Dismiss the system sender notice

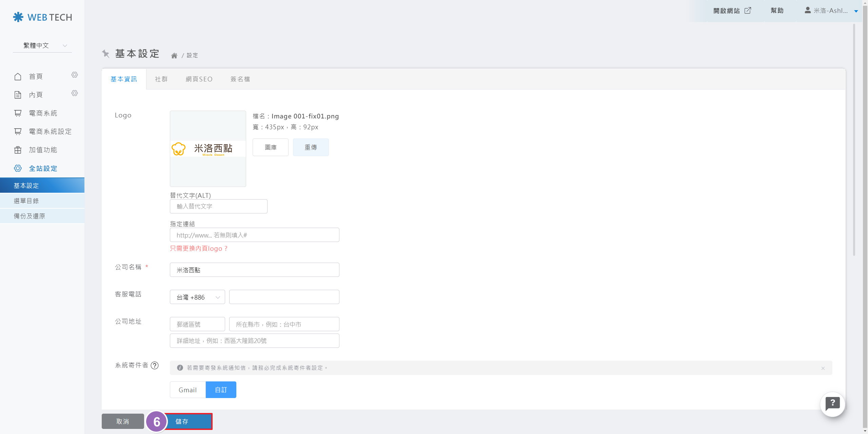[823, 368]
